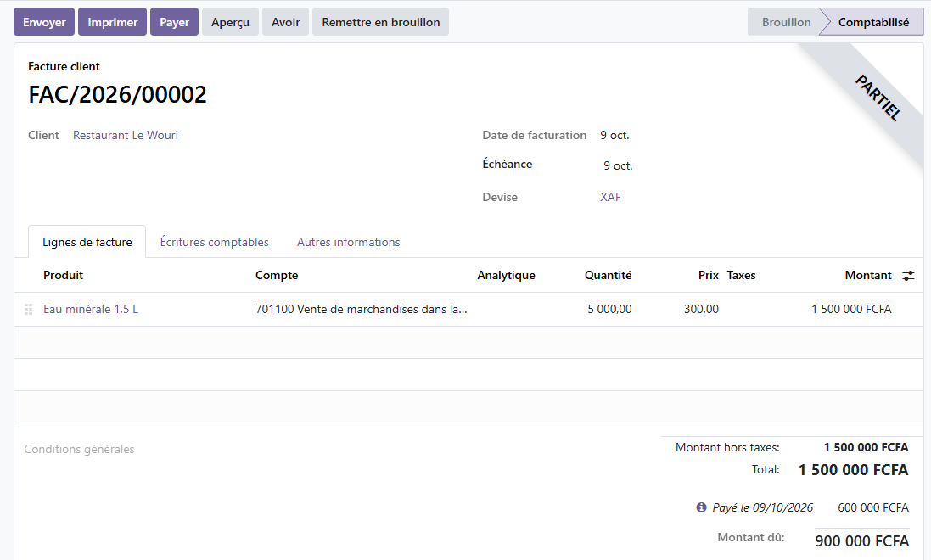Click the Compte column header

point(277,276)
